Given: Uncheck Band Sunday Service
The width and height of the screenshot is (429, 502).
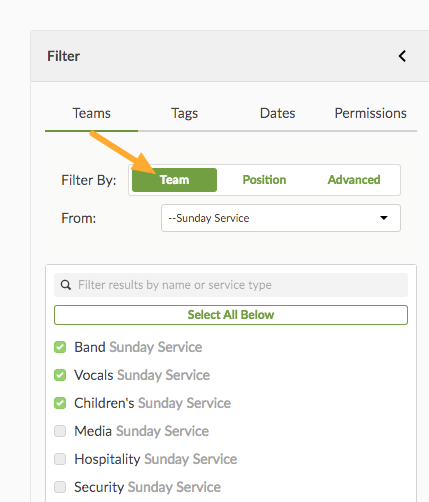Looking at the screenshot, I should tap(60, 347).
